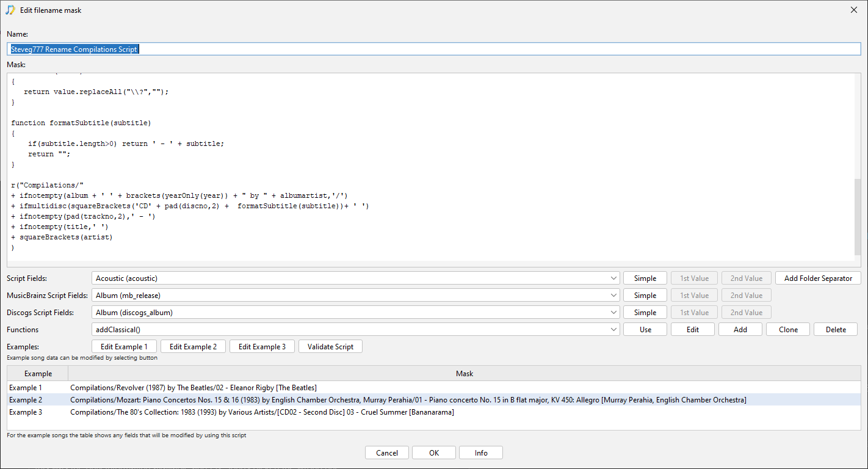This screenshot has height=469, width=868.
Task: Click the Add function button
Action: click(x=740, y=330)
